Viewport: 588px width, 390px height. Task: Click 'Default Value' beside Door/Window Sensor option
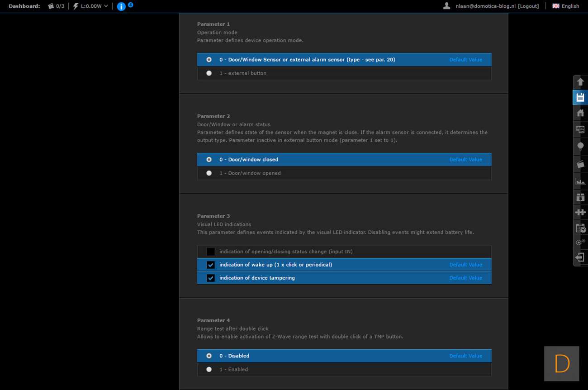tap(466, 60)
